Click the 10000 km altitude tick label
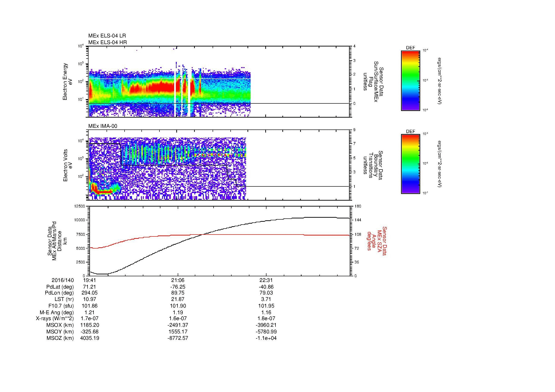Viewport: 555px width, 392px height. 80,220
